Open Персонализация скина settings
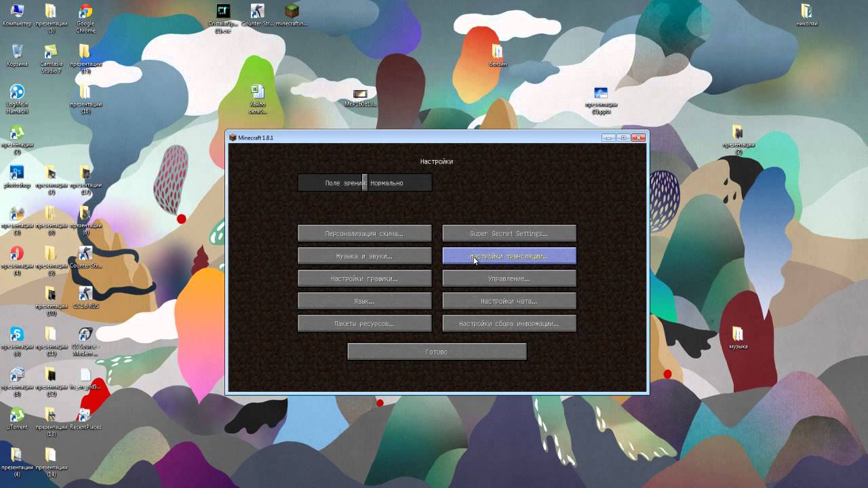This screenshot has width=868, height=488. (364, 233)
